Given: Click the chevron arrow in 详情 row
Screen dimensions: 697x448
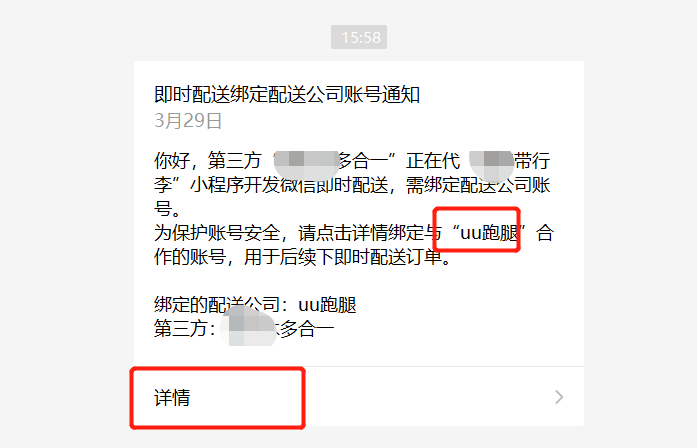Looking at the screenshot, I should [x=559, y=397].
